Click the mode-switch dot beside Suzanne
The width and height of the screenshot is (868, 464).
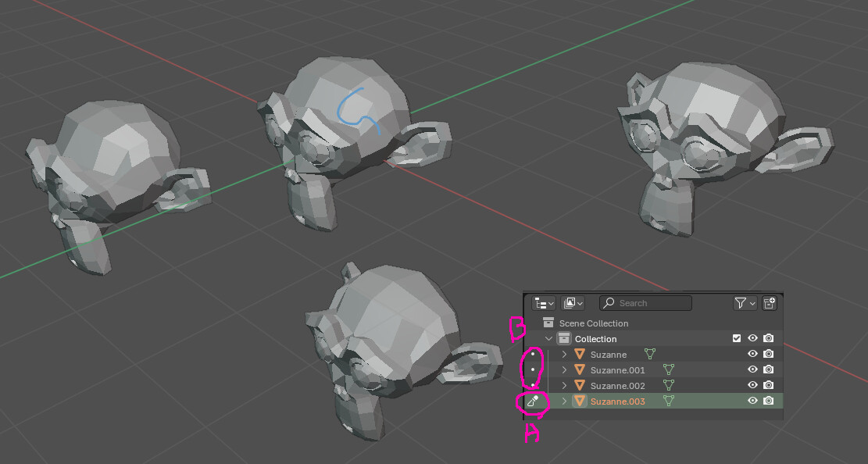533,354
